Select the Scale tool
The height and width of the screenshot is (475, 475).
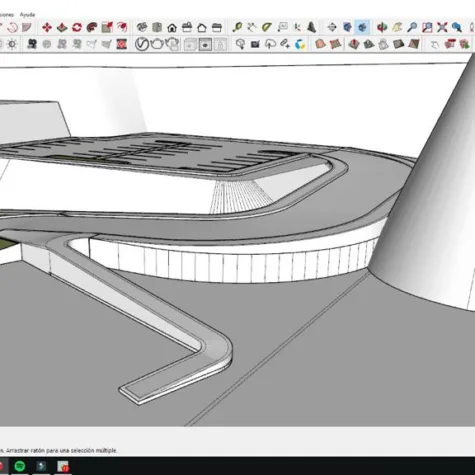(x=107, y=27)
